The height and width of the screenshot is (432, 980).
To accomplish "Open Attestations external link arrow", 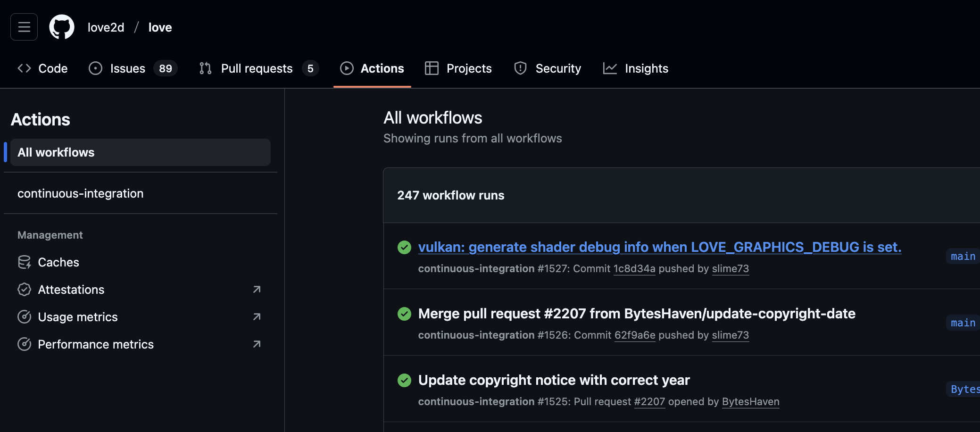I will (x=257, y=290).
